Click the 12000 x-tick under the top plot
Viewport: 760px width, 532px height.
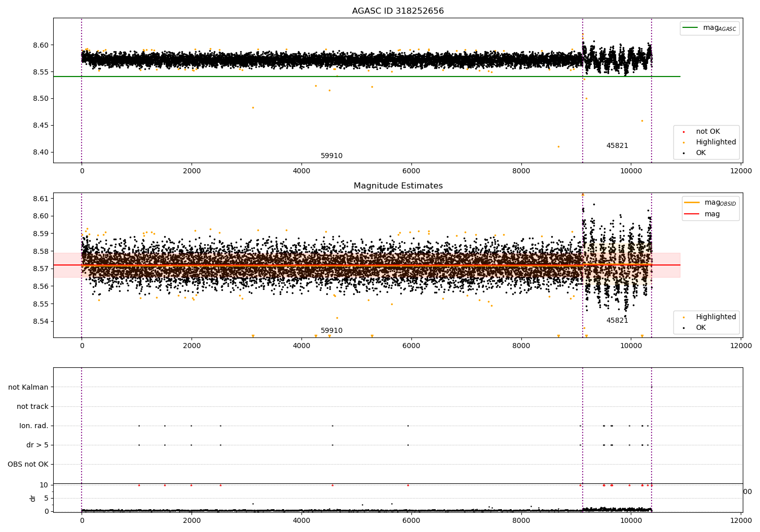[741, 171]
